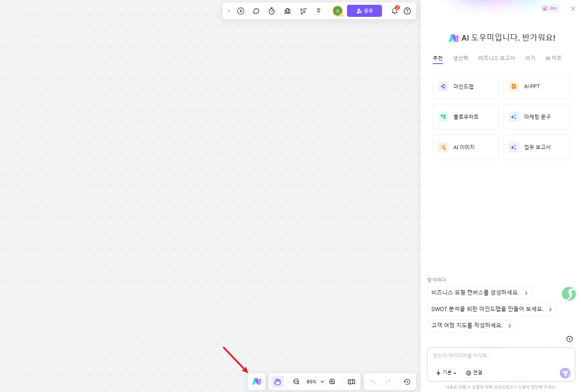Click the zoom out magnifier icon
Image resolution: width=581 pixels, height=392 pixels.
pyautogui.click(x=296, y=382)
